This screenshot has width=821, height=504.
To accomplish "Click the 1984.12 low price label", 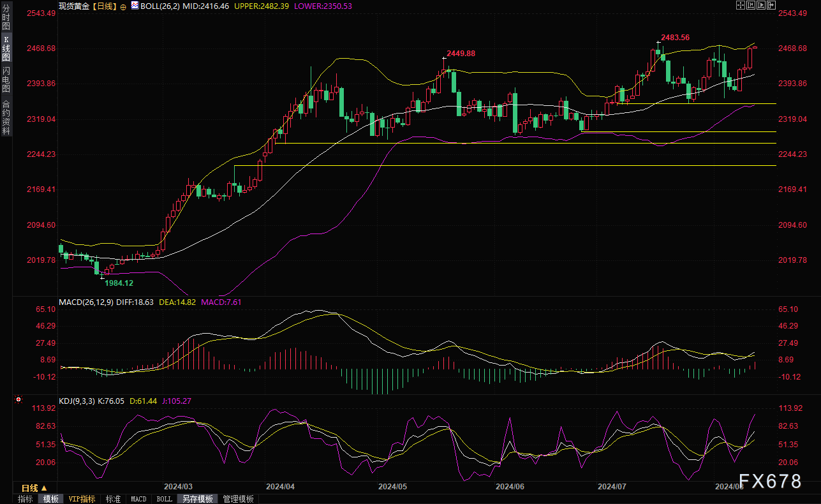I will click(118, 282).
